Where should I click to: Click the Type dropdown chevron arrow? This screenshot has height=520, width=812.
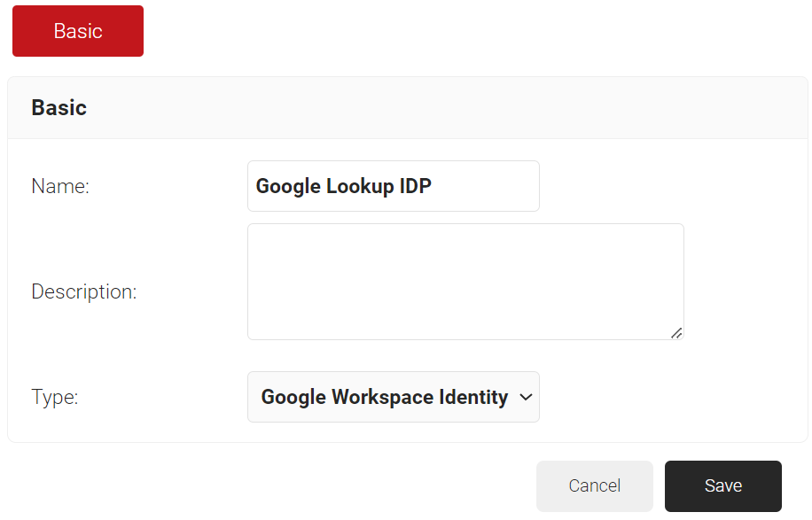(x=525, y=397)
